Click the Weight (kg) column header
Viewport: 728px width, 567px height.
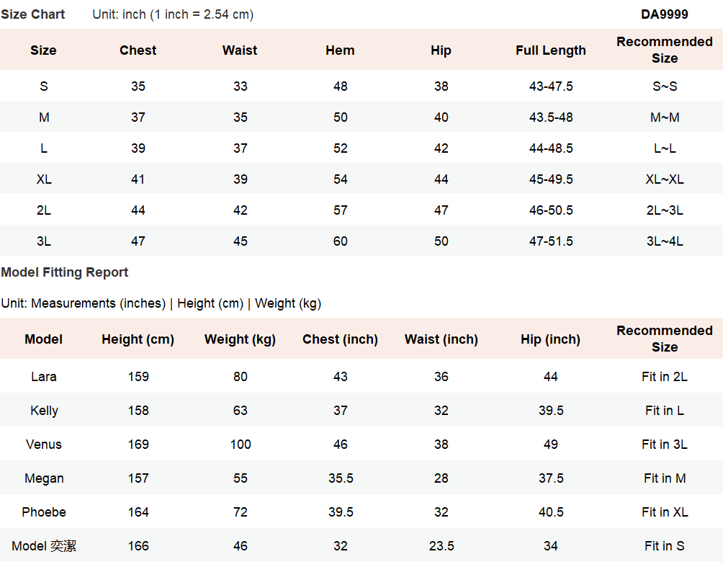240,339
